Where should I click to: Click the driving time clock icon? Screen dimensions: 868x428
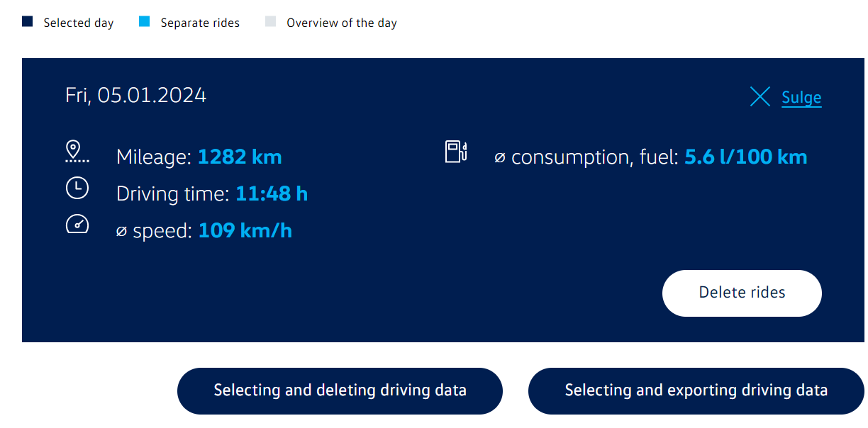77,188
